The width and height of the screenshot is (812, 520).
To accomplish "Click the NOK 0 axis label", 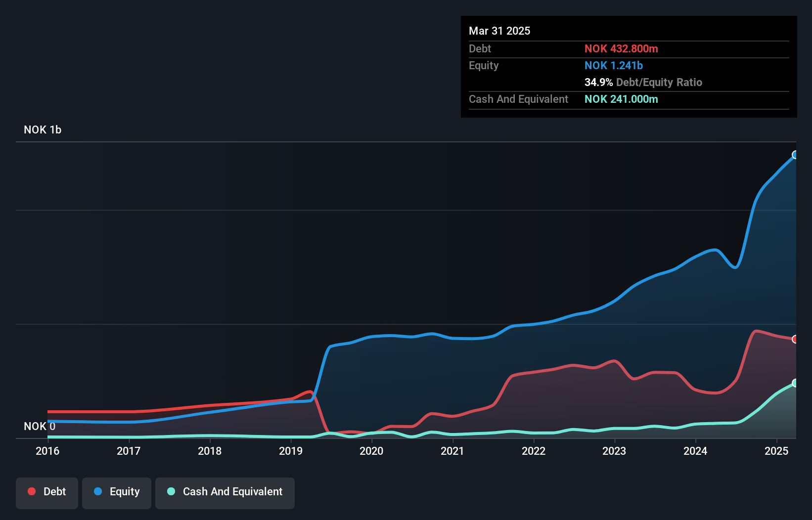I will [39, 426].
